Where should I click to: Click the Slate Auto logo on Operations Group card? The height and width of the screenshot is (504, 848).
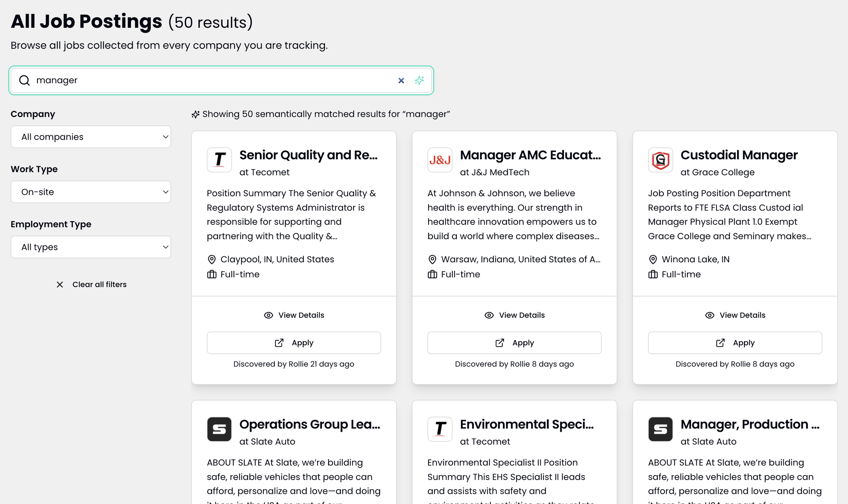click(x=219, y=429)
